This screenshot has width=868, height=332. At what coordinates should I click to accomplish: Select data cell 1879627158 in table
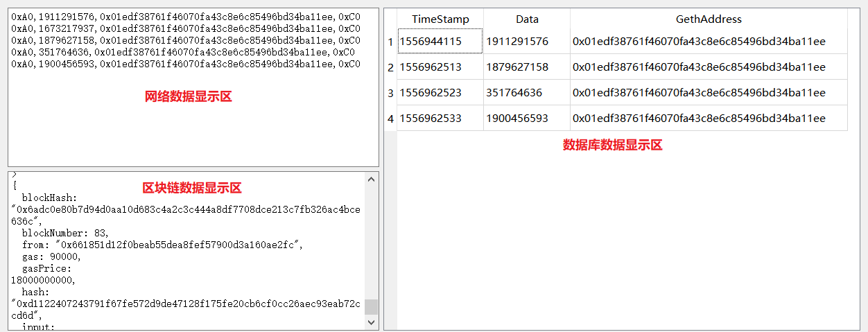click(x=527, y=67)
